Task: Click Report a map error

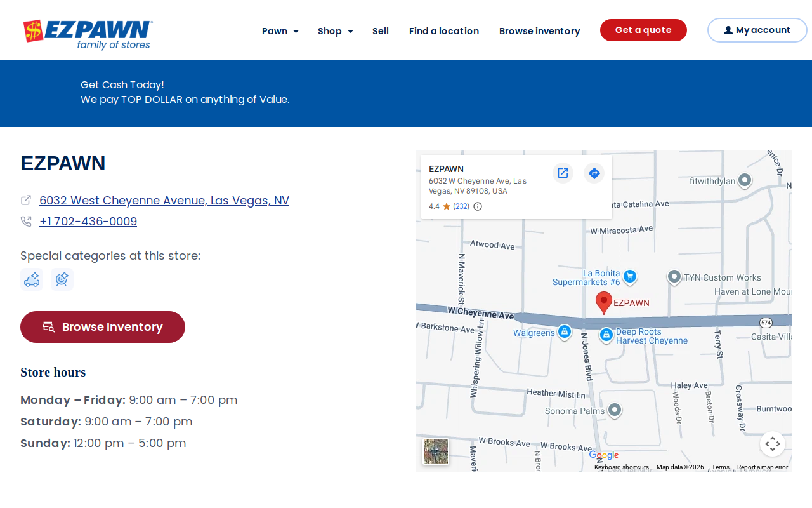Action: [x=763, y=467]
